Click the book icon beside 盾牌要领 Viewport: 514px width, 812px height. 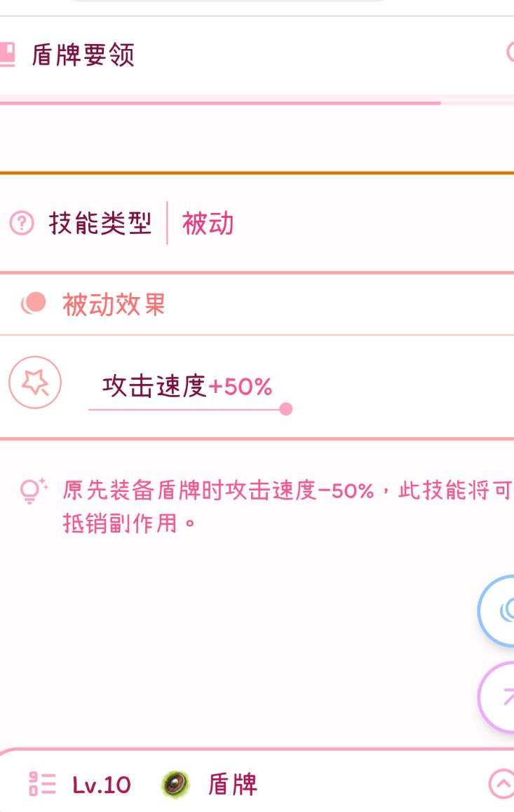(x=6, y=55)
